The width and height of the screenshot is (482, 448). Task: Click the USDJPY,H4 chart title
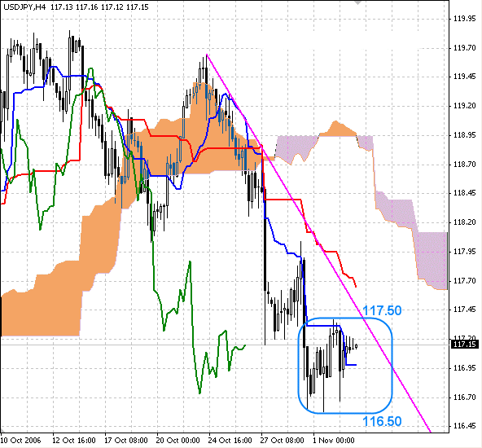click(x=24, y=7)
